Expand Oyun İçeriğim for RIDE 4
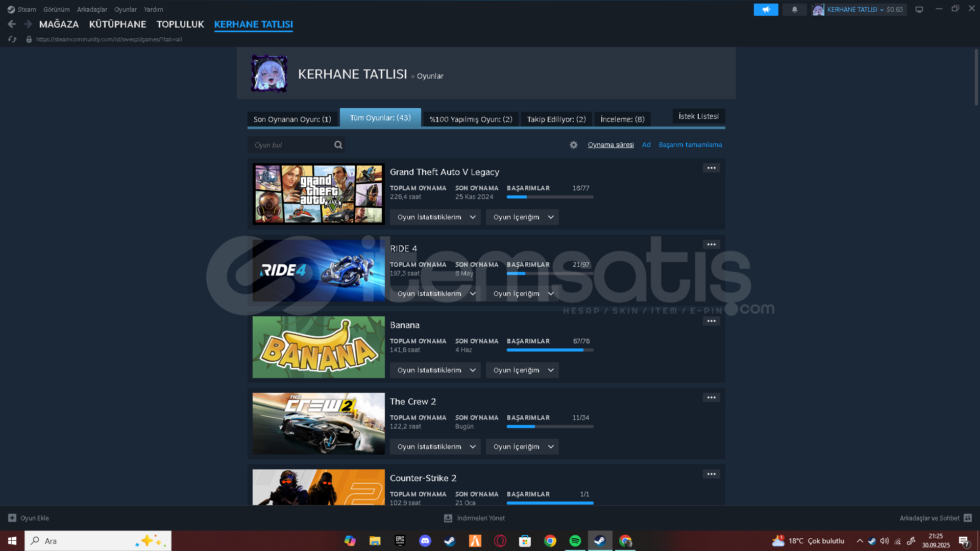 (522, 293)
